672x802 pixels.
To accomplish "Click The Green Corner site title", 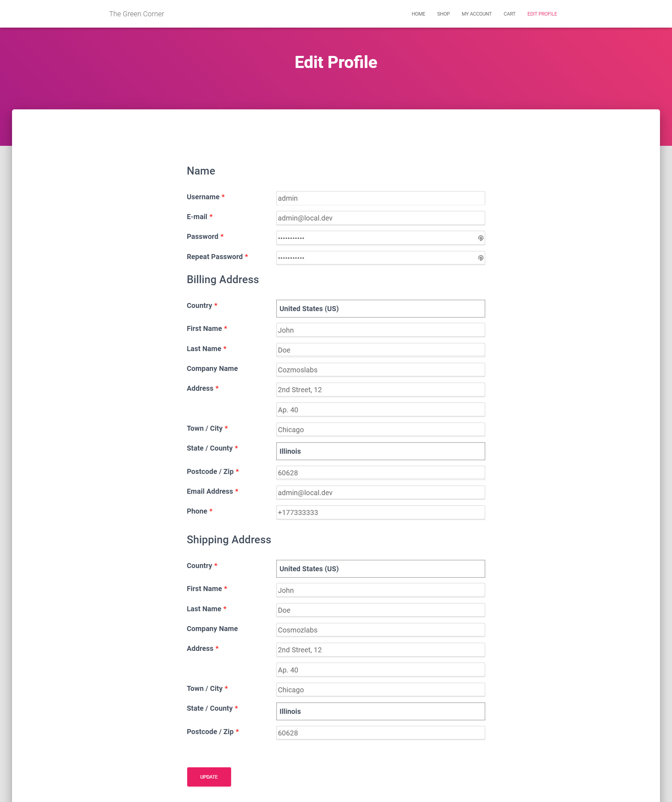I will (136, 14).
